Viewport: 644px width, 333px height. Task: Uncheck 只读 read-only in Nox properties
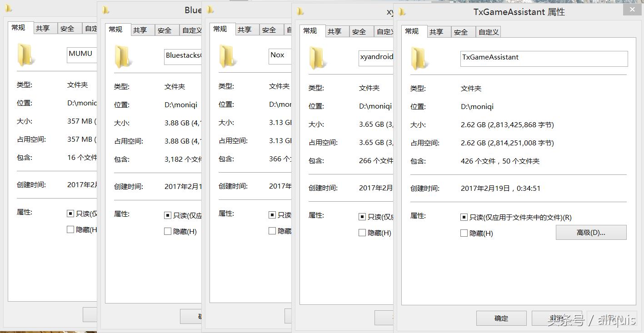click(x=273, y=215)
